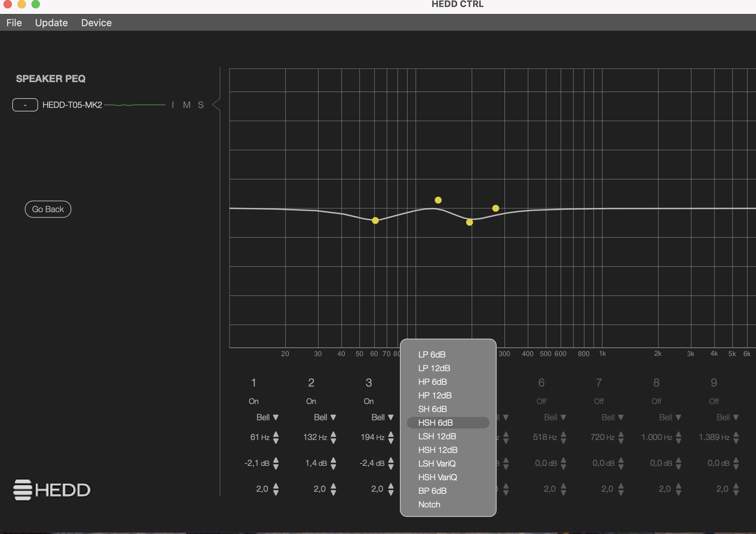Open band 7 Bell filter type dropdown
The image size is (756, 534).
pos(613,417)
